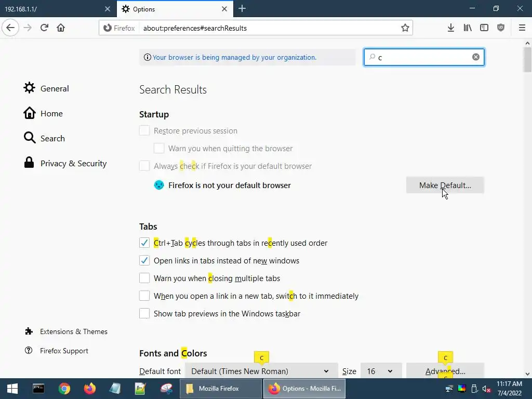The width and height of the screenshot is (532, 399).
Task: Open the volume muted tray icon
Action: tap(486, 389)
